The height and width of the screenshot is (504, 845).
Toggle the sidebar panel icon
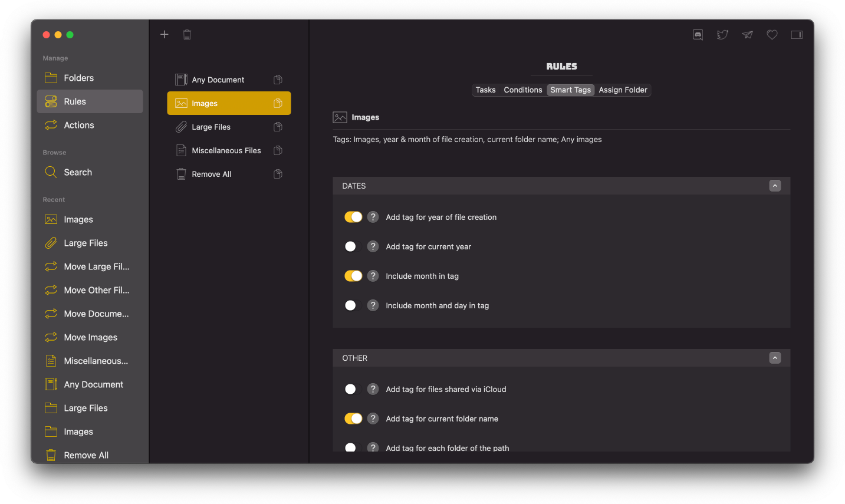pos(797,34)
